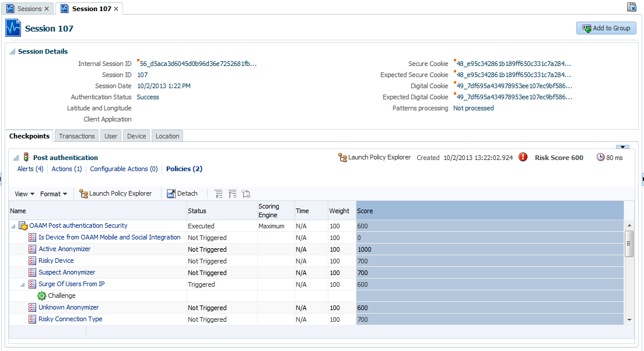
Task: Click the Risky Device rule icon
Action: tap(33, 260)
